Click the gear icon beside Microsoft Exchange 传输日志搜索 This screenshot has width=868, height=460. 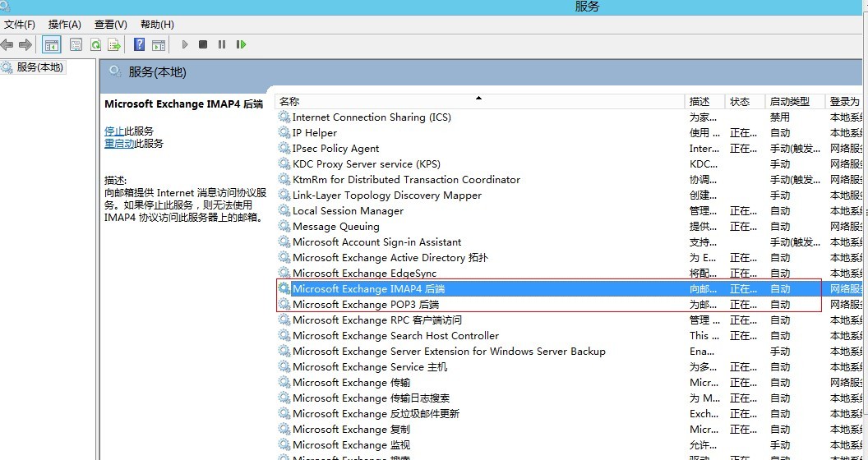click(284, 398)
